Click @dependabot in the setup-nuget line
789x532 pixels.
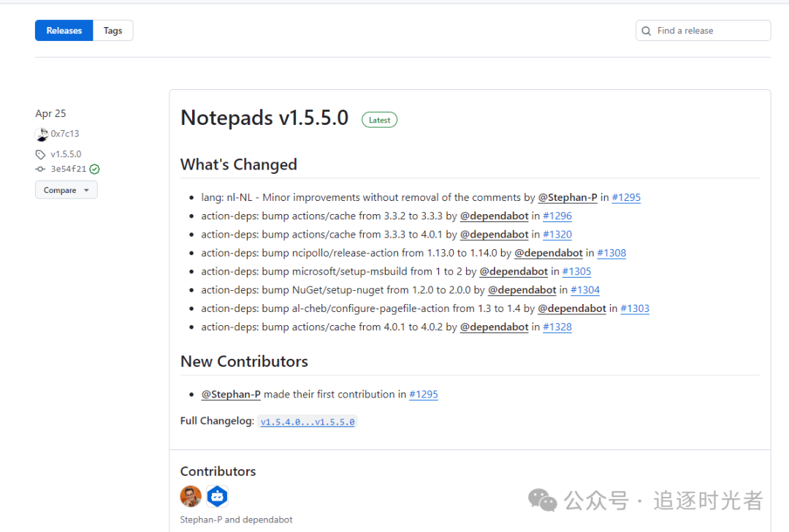coord(522,290)
